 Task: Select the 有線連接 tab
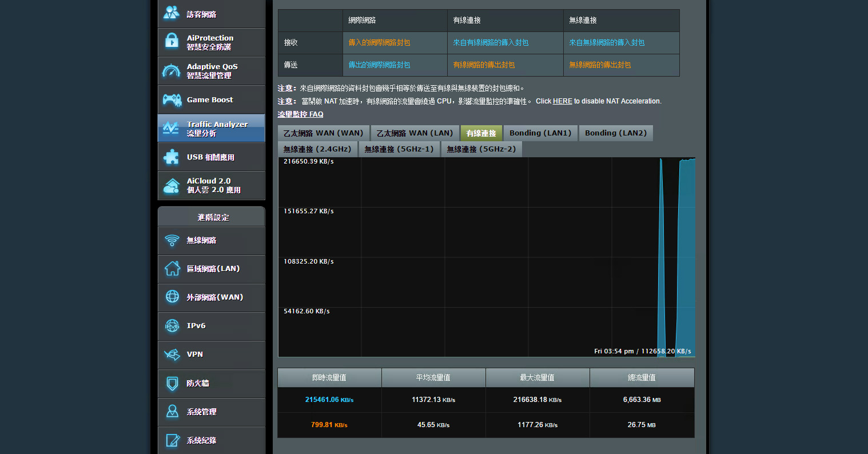(481, 133)
